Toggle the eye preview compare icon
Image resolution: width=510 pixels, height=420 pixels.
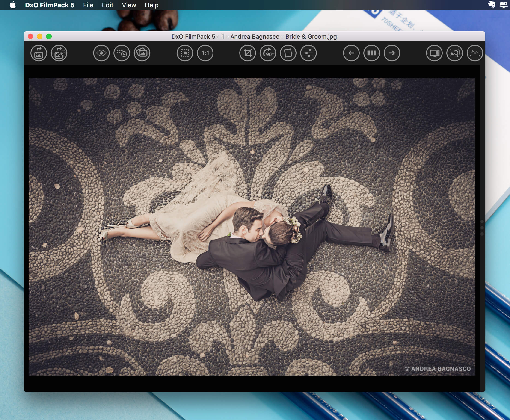pyautogui.click(x=101, y=53)
